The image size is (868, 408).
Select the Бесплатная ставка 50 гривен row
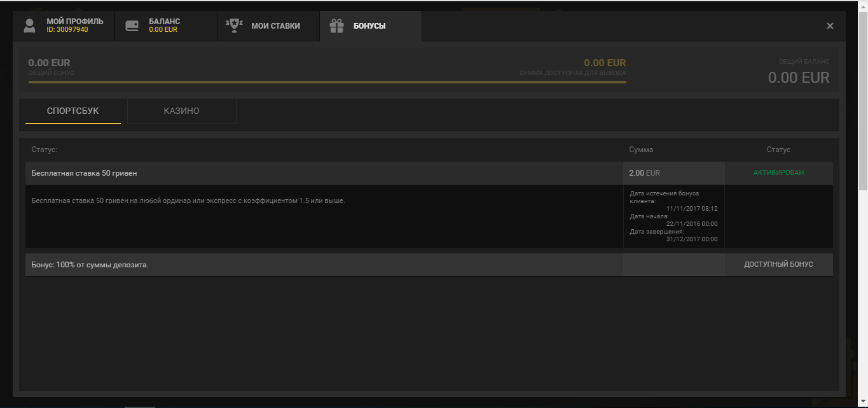254,172
